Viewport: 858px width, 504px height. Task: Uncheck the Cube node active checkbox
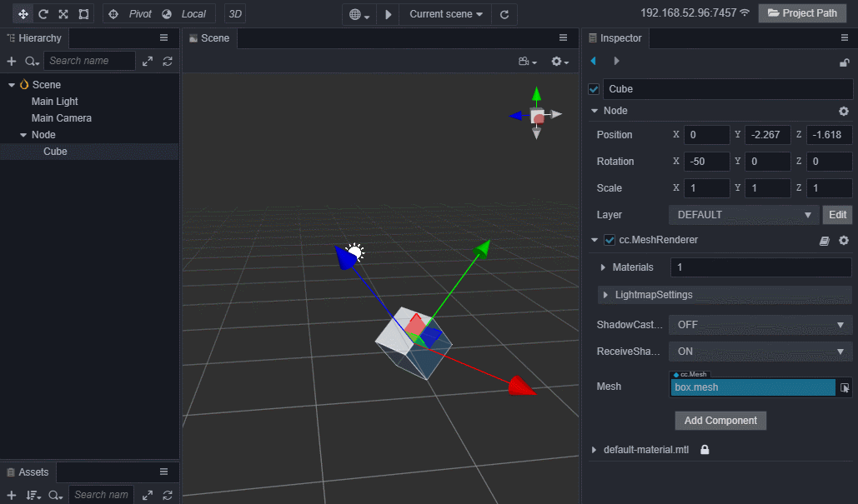594,89
